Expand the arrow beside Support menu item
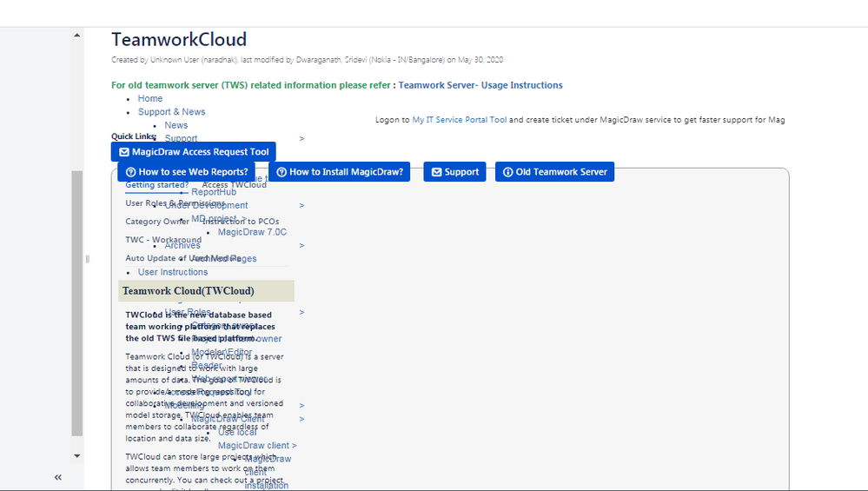Viewport: 868px width, 491px height. (x=301, y=138)
